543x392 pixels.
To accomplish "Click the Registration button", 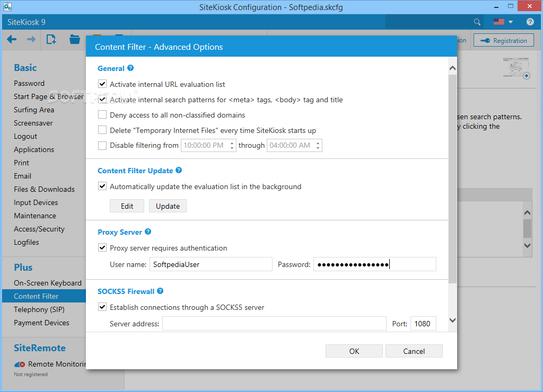I will (504, 40).
